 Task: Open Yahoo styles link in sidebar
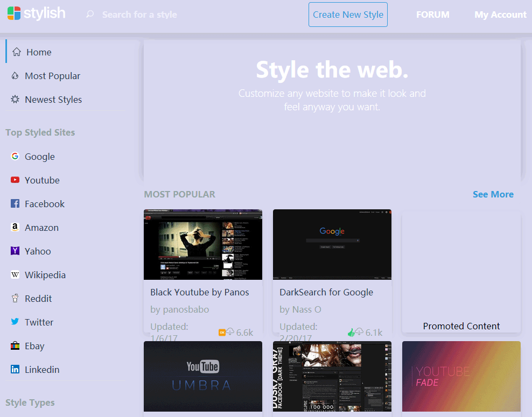[38, 251]
